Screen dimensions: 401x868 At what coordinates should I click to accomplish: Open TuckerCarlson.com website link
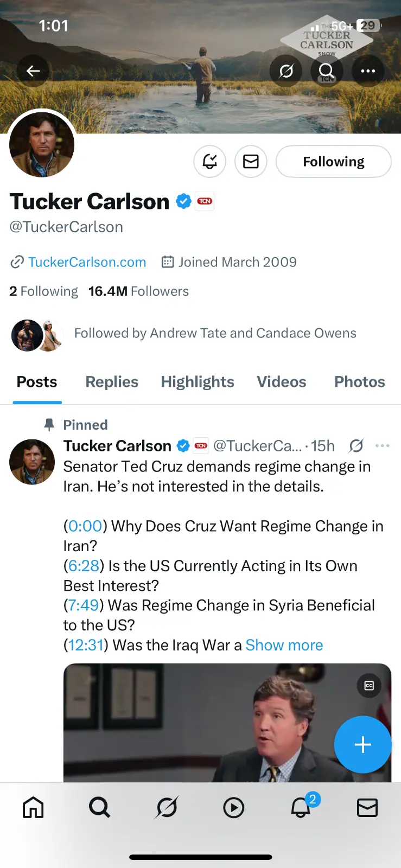[x=87, y=262]
